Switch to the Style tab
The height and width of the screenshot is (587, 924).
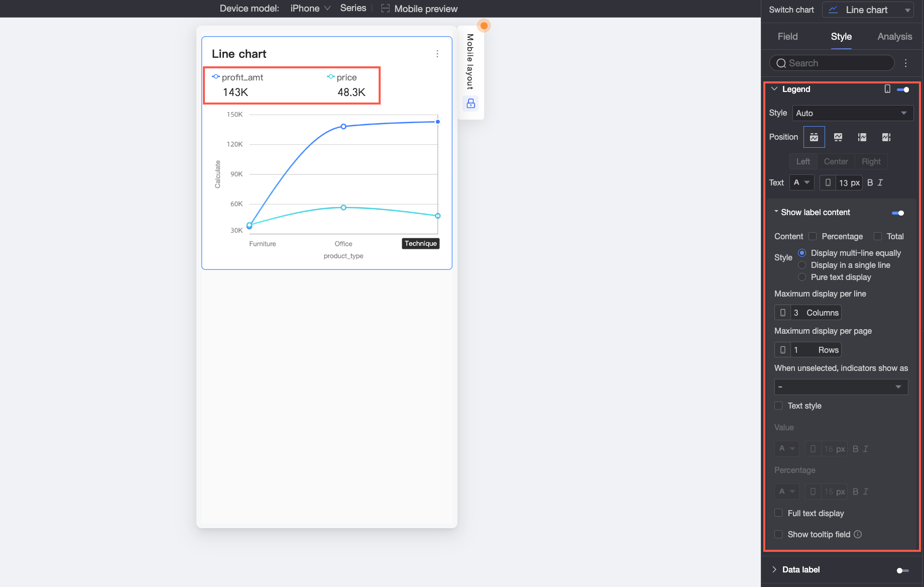(x=841, y=37)
